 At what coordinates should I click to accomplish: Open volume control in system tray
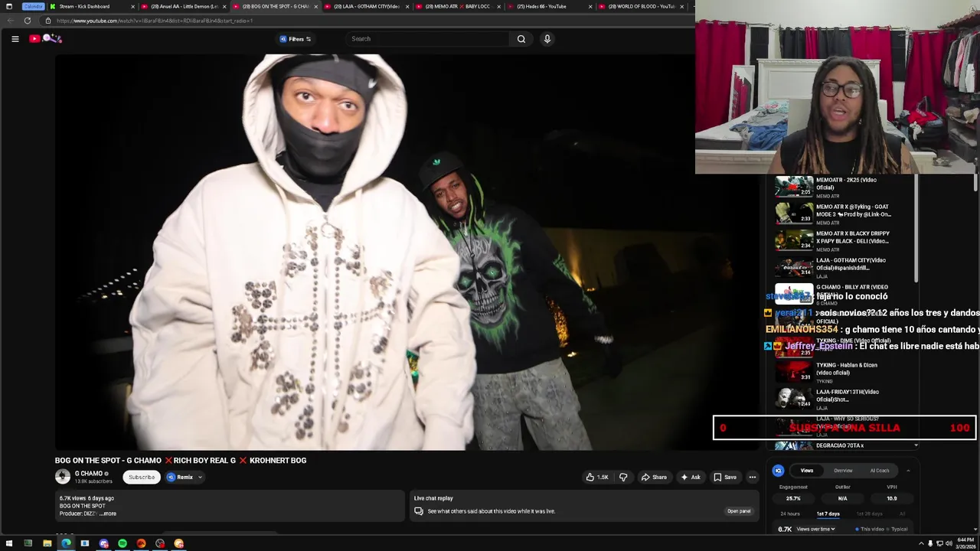coord(948,544)
